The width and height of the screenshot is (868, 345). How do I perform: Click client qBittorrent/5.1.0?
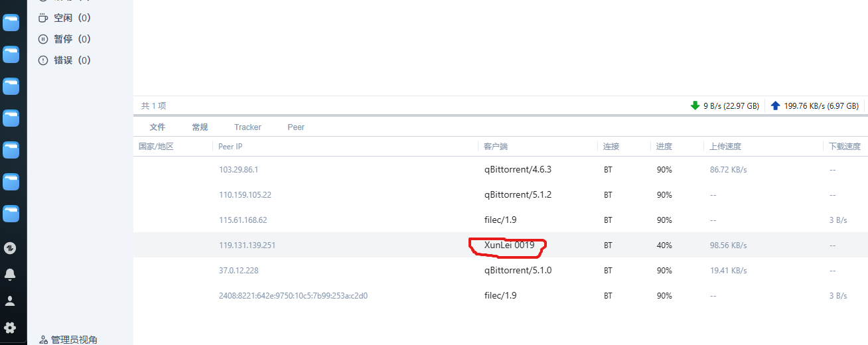pyautogui.click(x=518, y=271)
